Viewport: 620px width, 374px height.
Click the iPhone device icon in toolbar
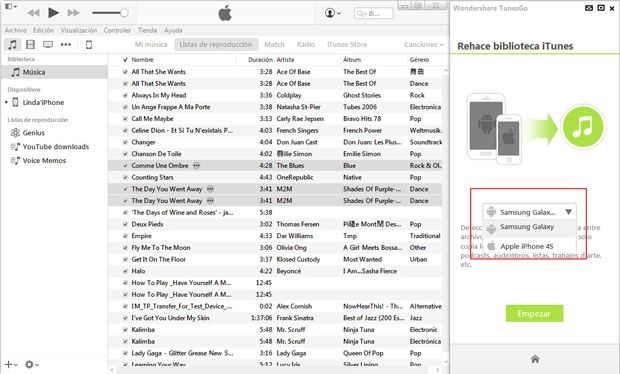point(89,44)
